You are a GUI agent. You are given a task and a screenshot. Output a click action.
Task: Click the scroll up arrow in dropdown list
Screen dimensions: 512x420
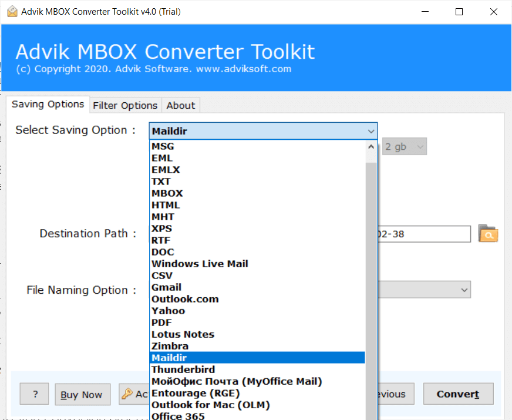pos(371,147)
